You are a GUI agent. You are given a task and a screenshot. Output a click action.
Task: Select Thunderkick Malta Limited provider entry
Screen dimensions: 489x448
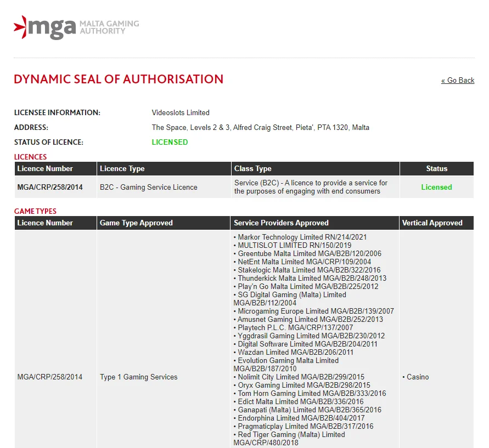310,278
